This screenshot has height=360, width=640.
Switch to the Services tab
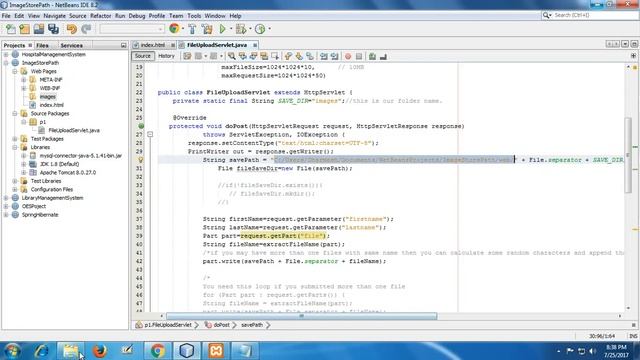pos(71,45)
